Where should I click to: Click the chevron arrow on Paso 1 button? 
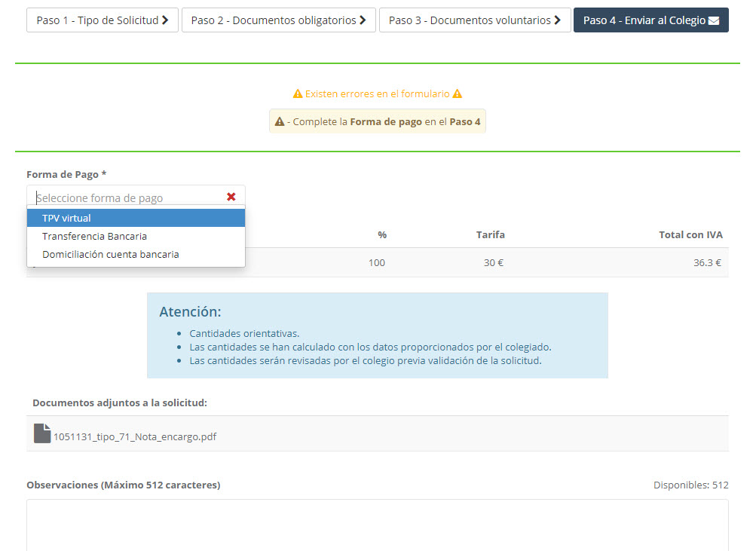[165, 20]
